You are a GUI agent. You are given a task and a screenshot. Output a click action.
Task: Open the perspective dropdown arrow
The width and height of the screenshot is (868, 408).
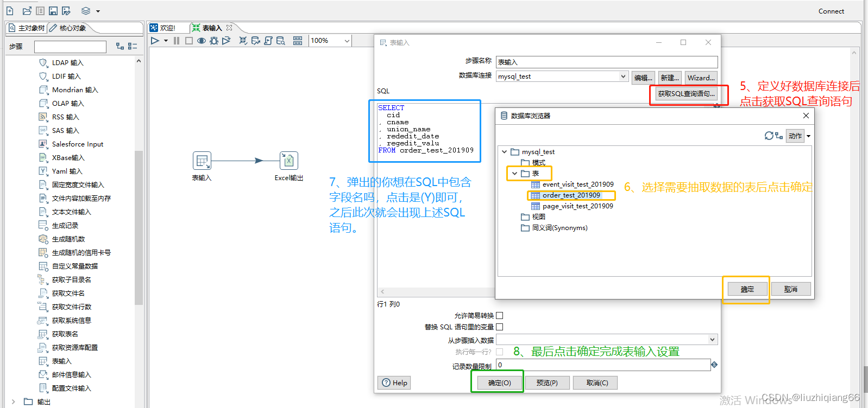pyautogui.click(x=98, y=11)
